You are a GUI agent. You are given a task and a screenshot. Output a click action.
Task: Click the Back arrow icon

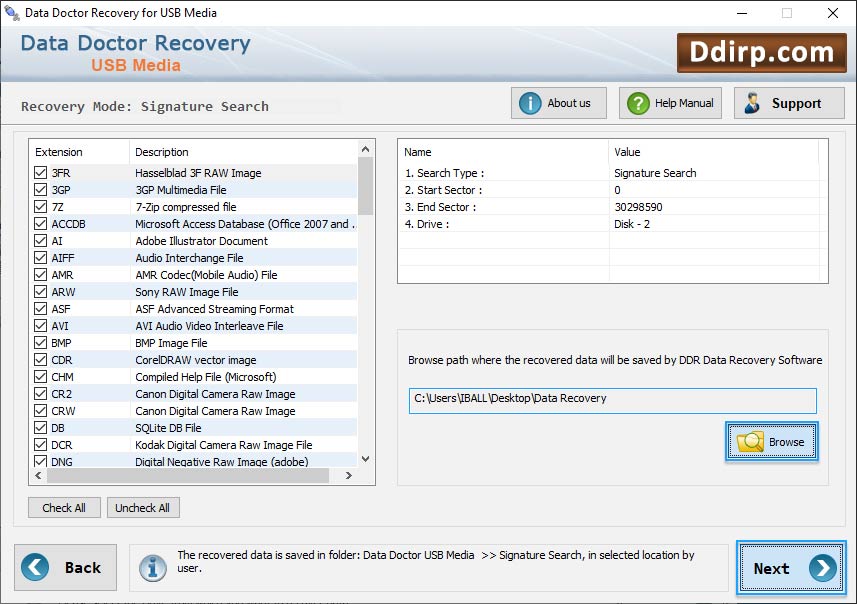[x=35, y=567]
